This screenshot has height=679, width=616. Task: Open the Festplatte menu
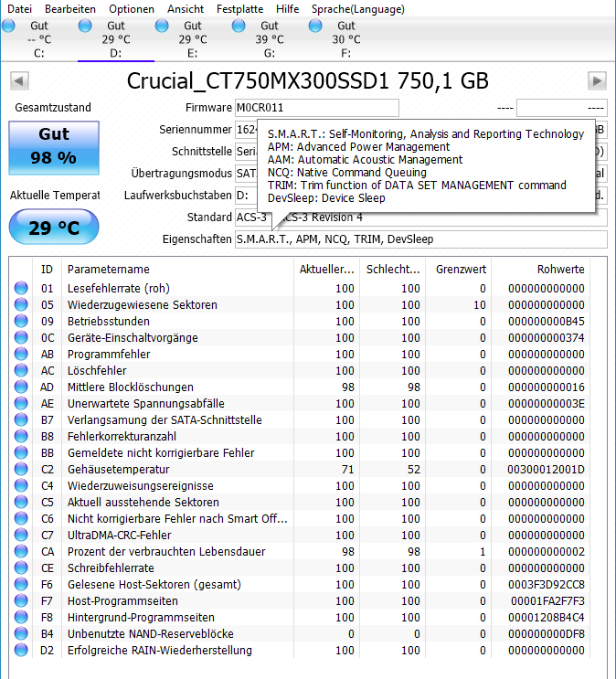(x=240, y=8)
